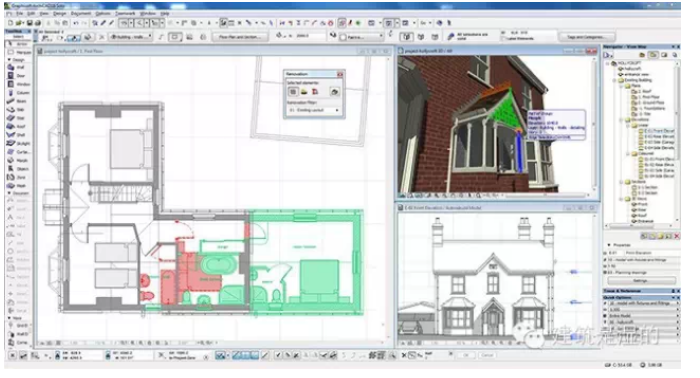The height and width of the screenshot is (378, 700).
Task: Choose the Beam tool
Action: (x=18, y=101)
